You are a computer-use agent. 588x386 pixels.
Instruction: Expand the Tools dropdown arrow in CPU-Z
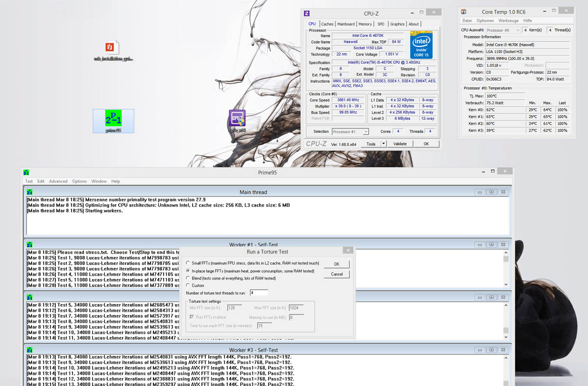384,144
